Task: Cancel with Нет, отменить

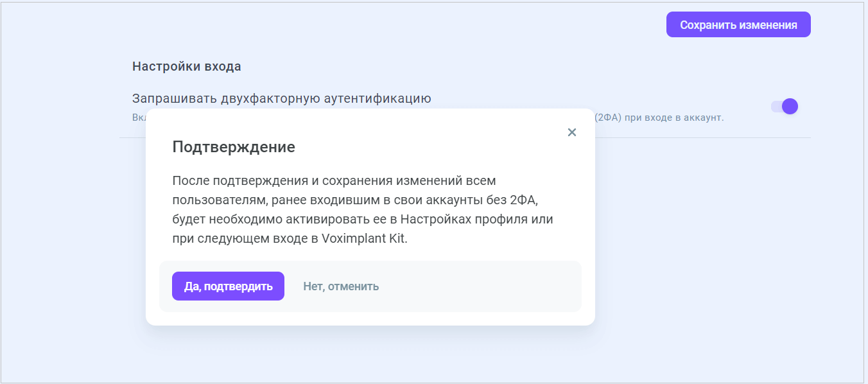Action: (x=341, y=286)
